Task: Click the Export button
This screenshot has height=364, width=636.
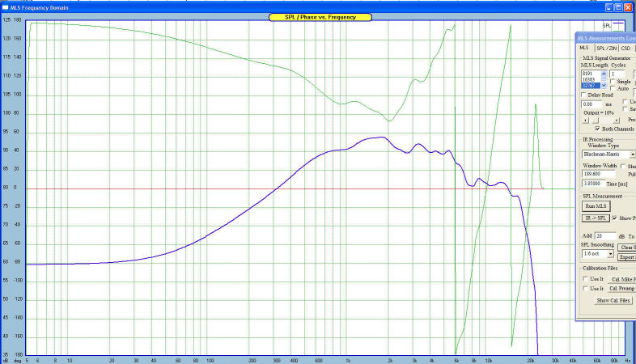Action: click(627, 257)
